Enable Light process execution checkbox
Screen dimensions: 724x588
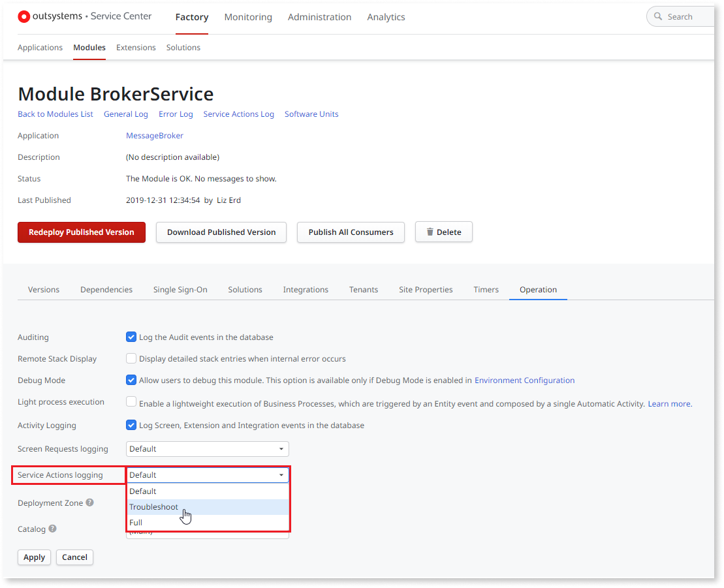point(131,401)
